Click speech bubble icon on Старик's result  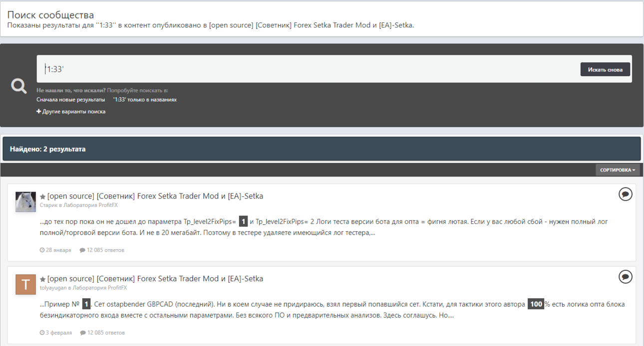click(626, 194)
